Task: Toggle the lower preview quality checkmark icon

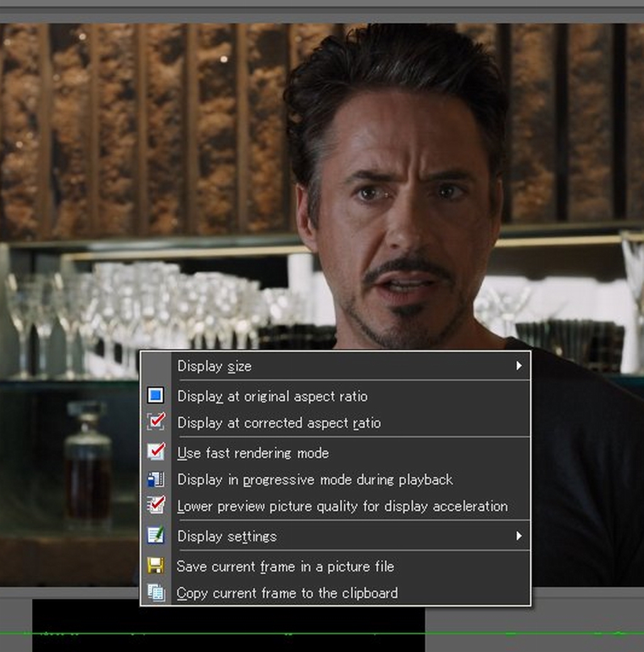Action: [156, 505]
